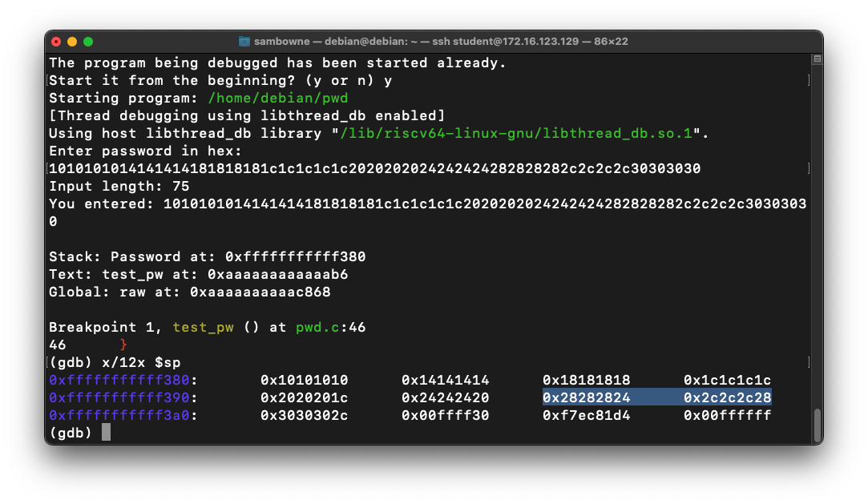Click memory value 0xf7ec81d4

point(586,416)
